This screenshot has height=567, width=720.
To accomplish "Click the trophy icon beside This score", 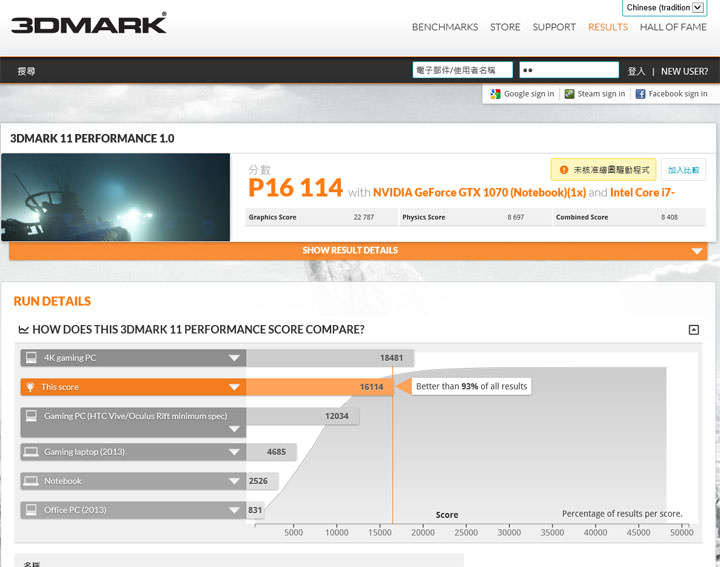I will [31, 387].
